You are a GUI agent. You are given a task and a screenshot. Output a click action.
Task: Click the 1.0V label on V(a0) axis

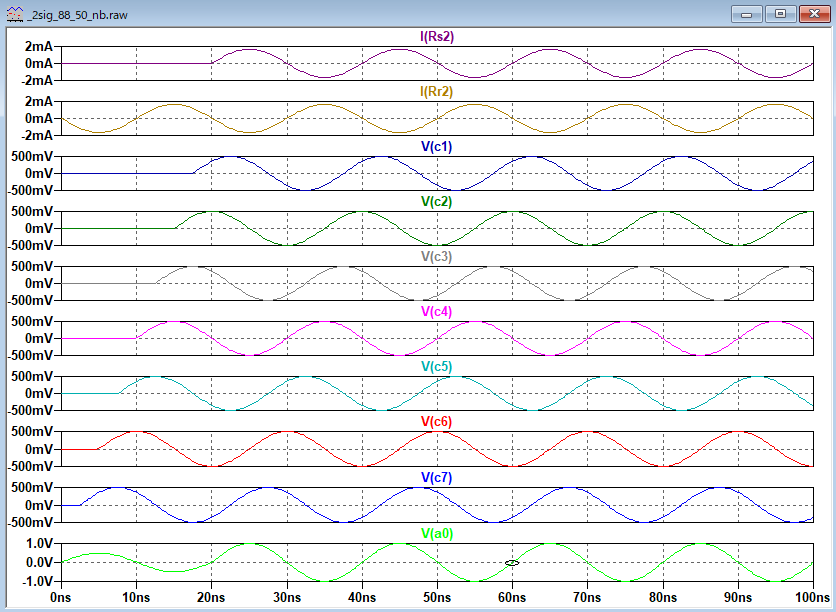pos(39,544)
